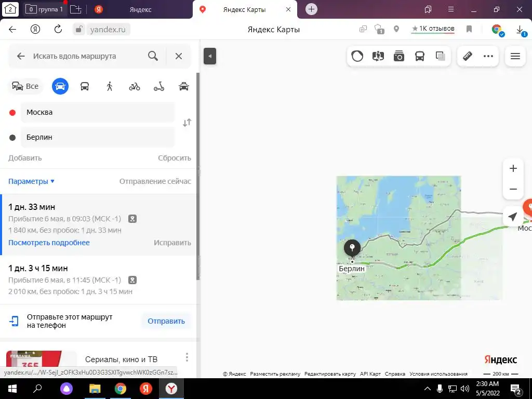Select the walking route mode

(109, 86)
